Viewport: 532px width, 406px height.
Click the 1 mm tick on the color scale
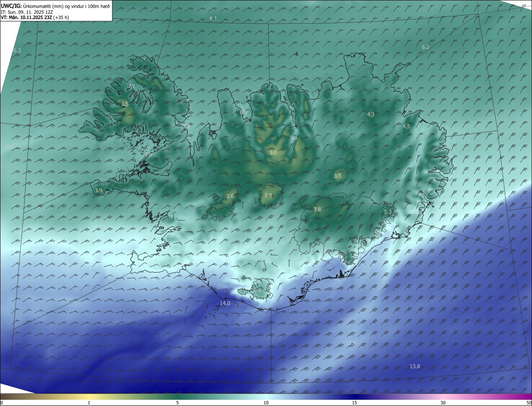click(89, 403)
